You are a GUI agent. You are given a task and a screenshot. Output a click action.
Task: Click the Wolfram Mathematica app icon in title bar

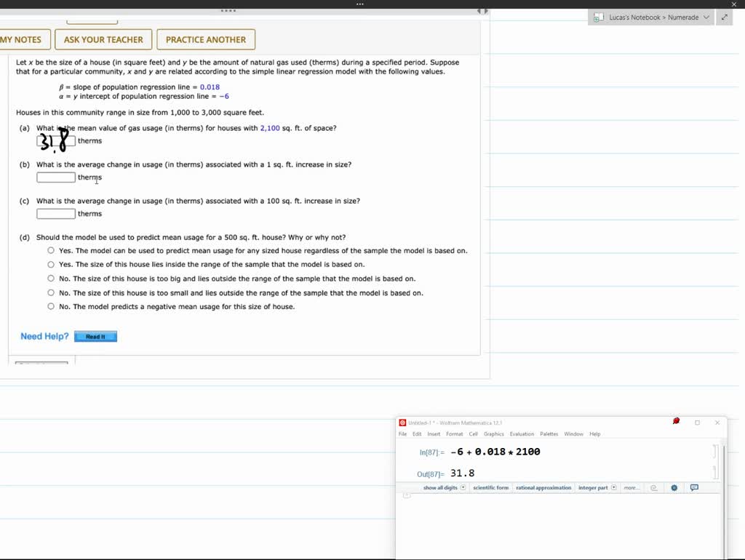(402, 423)
